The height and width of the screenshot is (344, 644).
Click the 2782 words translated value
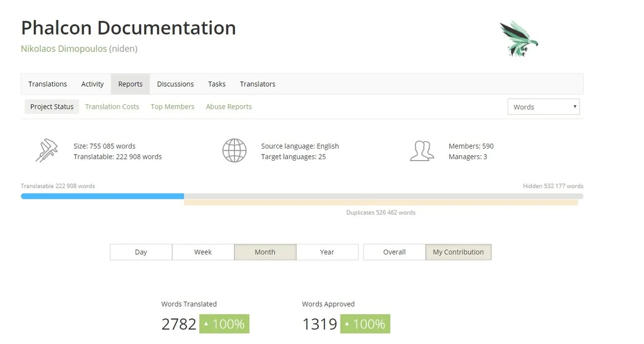click(179, 324)
